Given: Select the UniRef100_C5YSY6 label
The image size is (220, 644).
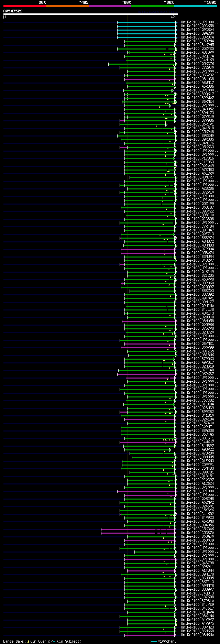Looking at the screenshot, I should [197, 510].
